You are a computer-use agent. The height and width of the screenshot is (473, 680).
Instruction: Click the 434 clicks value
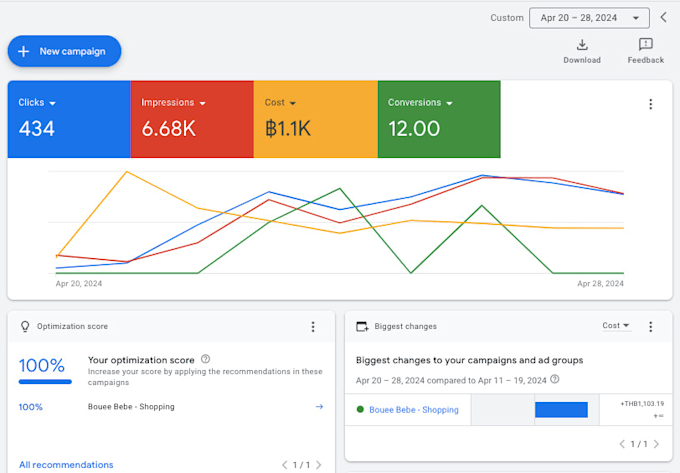[36, 129]
